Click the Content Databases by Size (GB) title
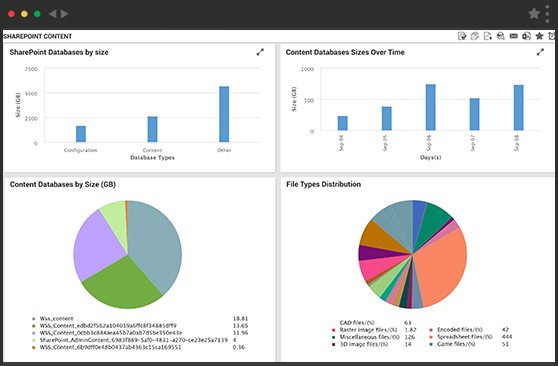This screenshot has width=558, height=366. pyautogui.click(x=63, y=184)
